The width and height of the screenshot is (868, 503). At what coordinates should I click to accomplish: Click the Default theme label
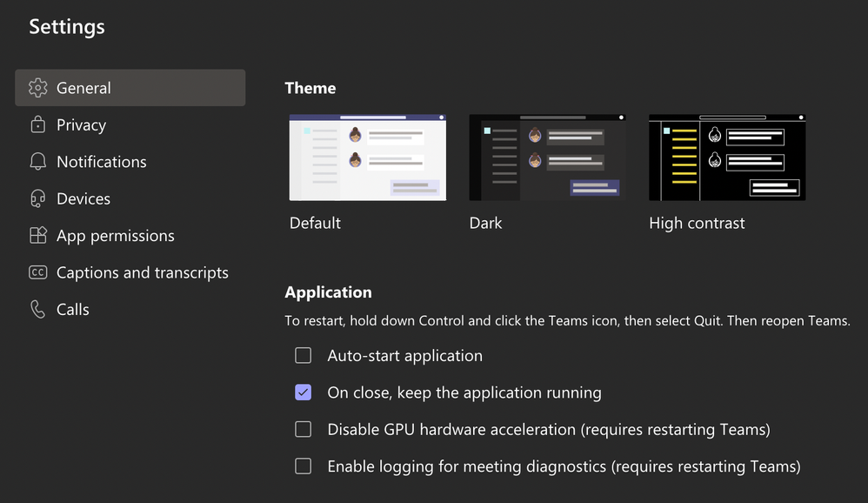click(x=315, y=223)
